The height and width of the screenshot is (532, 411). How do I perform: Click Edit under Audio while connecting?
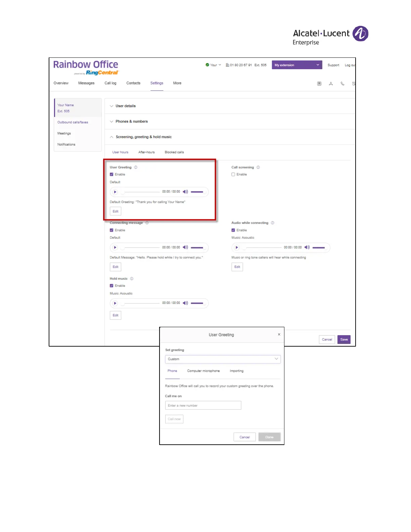[237, 267]
